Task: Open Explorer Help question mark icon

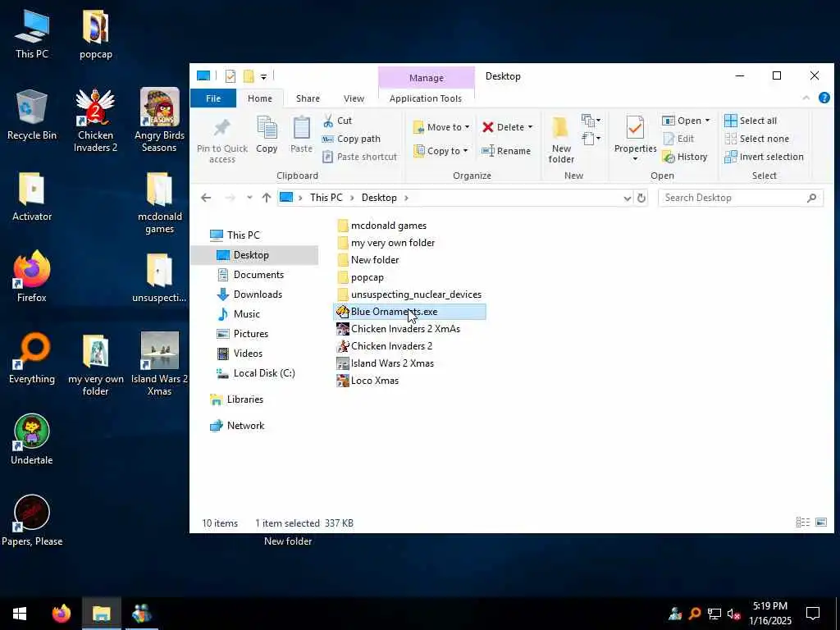Action: pyautogui.click(x=824, y=98)
